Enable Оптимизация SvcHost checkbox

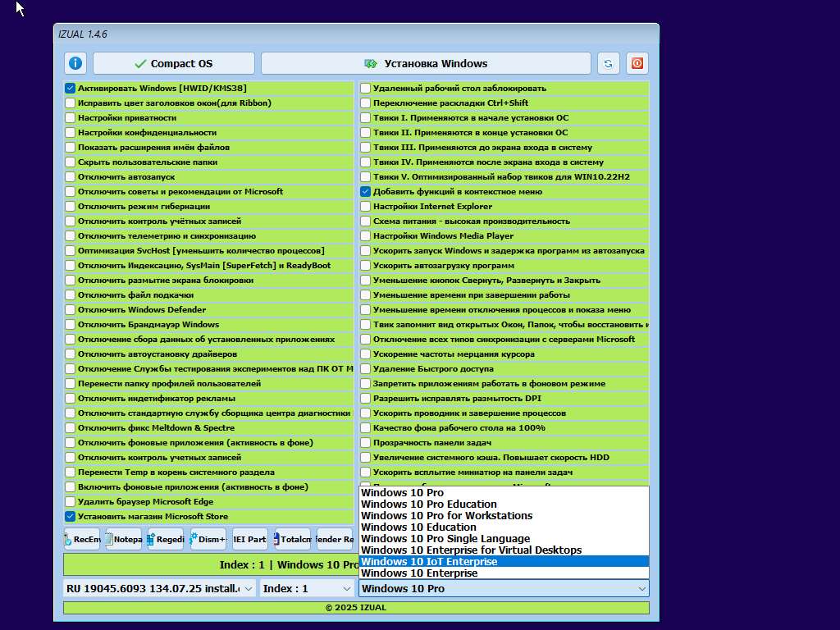point(71,250)
